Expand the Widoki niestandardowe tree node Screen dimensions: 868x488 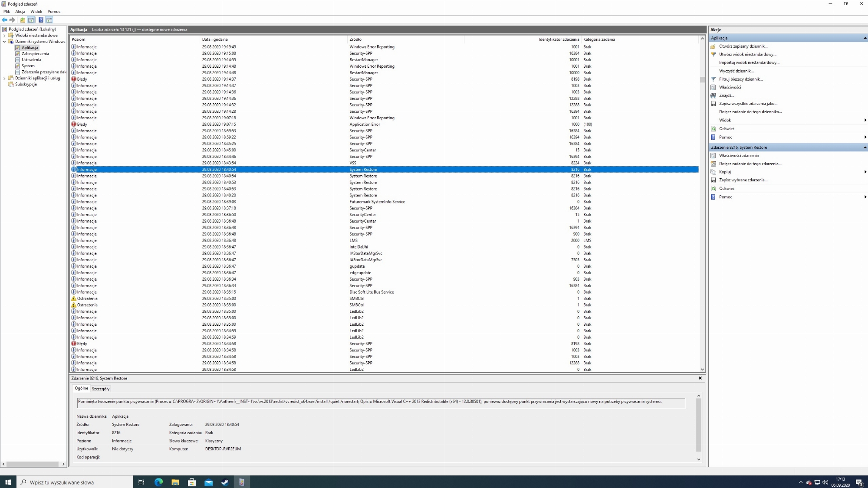point(4,36)
